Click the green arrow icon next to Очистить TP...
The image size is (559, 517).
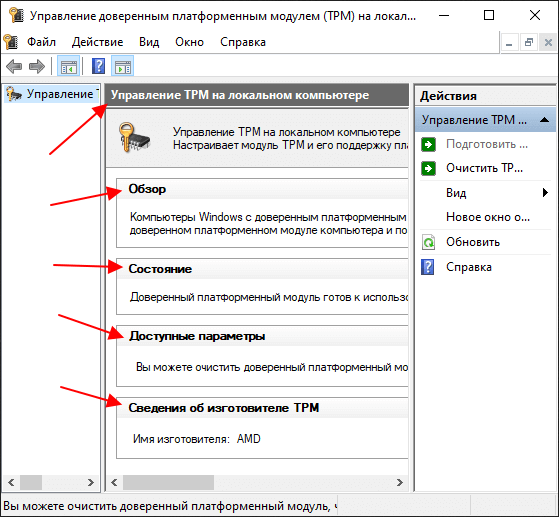(428, 168)
